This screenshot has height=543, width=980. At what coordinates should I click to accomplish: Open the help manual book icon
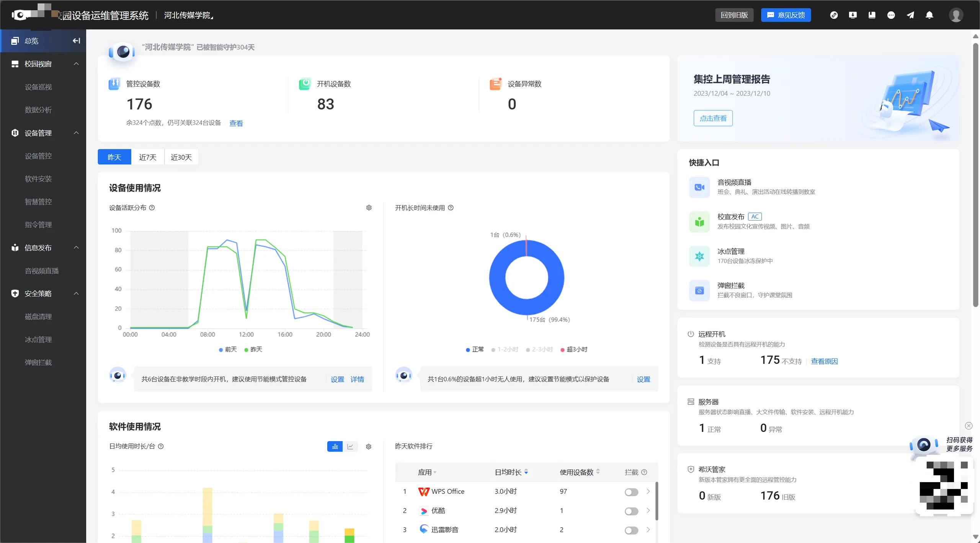pos(872,15)
